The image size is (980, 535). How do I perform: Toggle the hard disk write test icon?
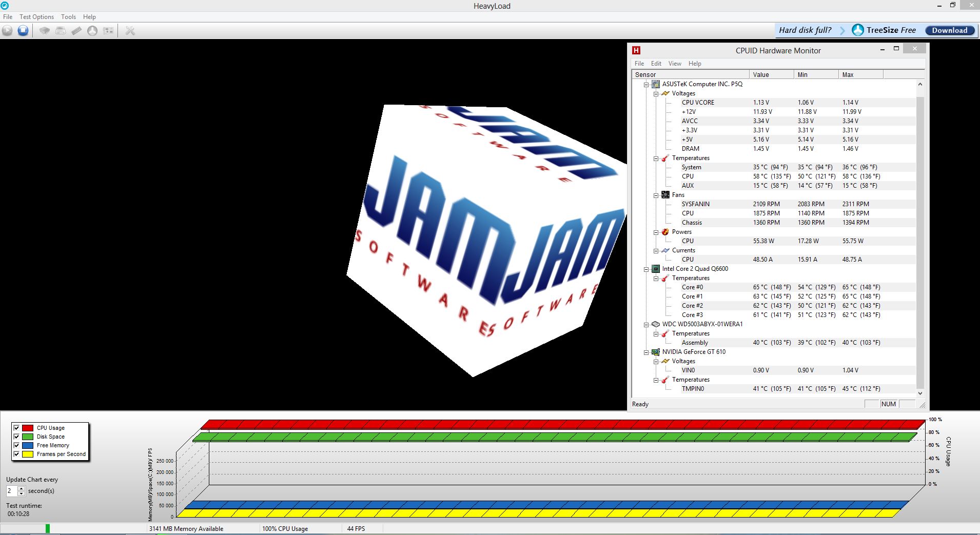coord(61,31)
